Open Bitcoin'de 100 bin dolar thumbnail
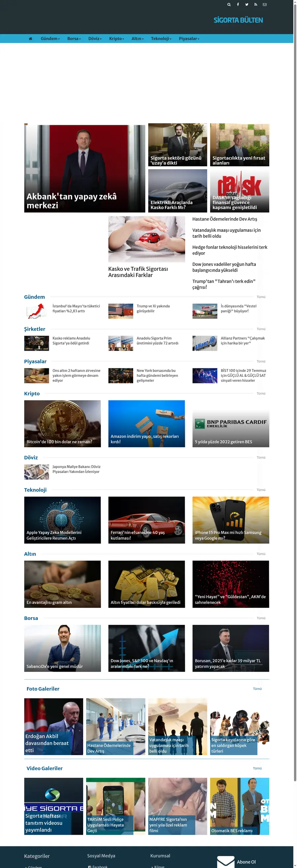 pyautogui.click(x=62, y=424)
